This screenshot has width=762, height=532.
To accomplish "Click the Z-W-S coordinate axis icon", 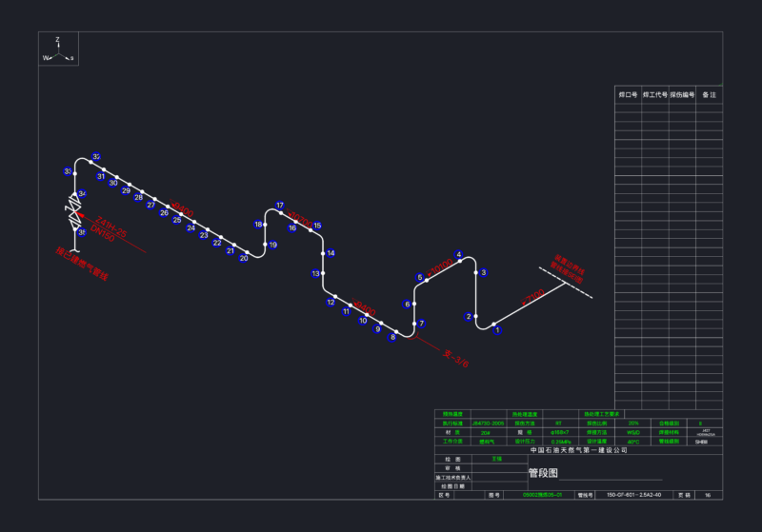I will tap(58, 49).
